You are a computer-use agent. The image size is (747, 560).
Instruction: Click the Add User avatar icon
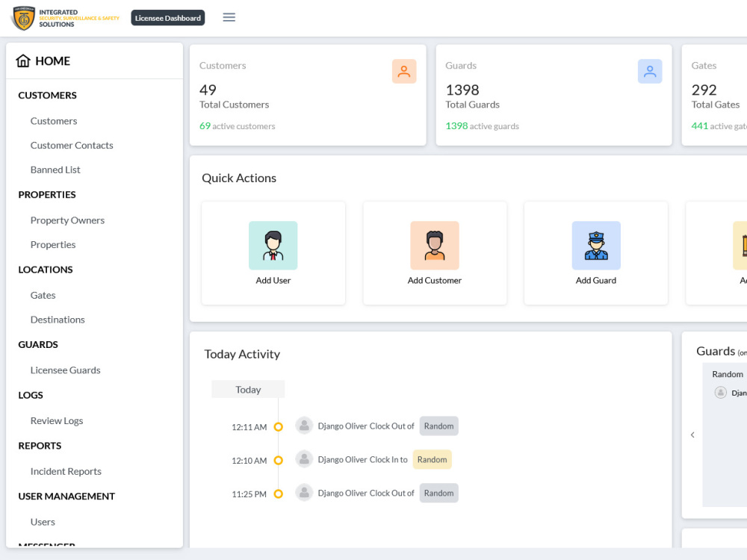pos(273,245)
